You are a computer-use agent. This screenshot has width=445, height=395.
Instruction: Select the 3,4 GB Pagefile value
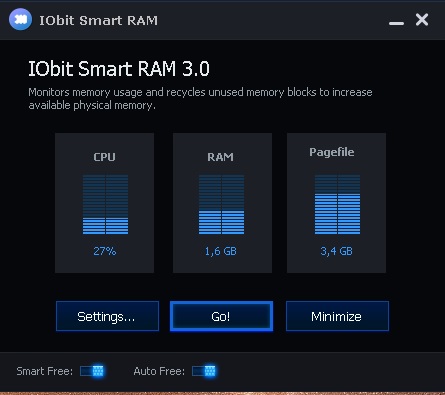(x=336, y=251)
